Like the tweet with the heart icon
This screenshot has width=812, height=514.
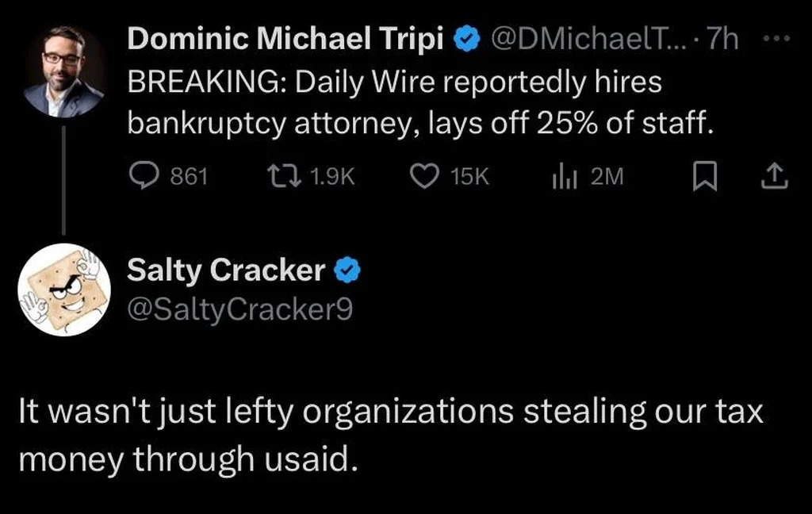coord(424,177)
